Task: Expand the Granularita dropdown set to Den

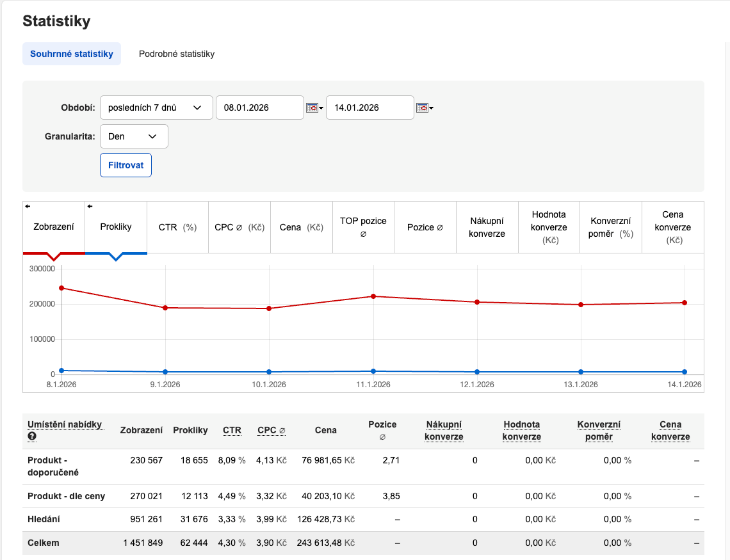Action: pyautogui.click(x=134, y=136)
